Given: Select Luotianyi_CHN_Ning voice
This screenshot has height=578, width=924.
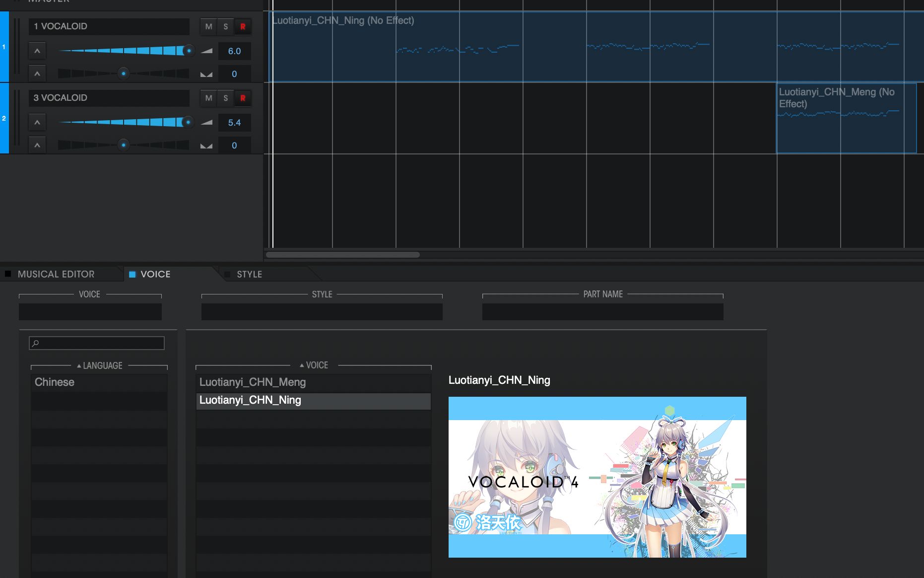Looking at the screenshot, I should coord(314,400).
